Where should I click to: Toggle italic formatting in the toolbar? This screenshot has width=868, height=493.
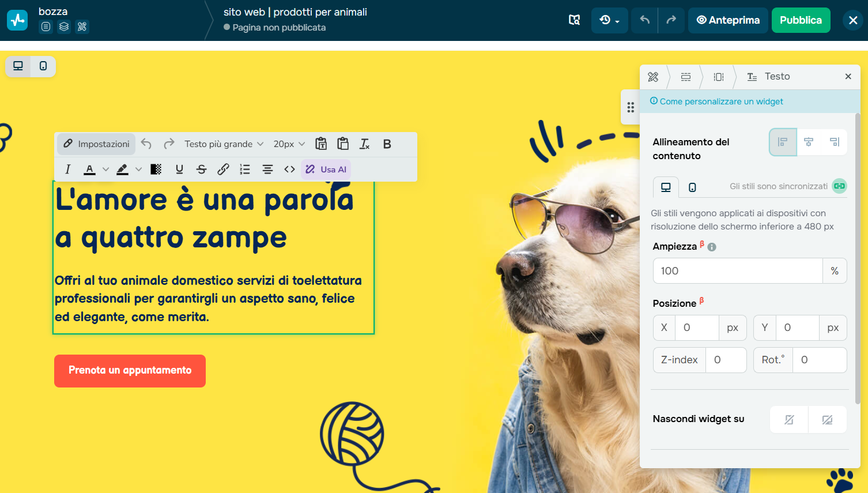click(x=67, y=169)
